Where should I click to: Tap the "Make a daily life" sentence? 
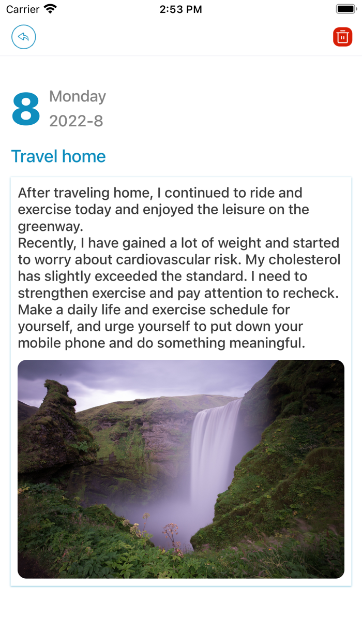154,310
